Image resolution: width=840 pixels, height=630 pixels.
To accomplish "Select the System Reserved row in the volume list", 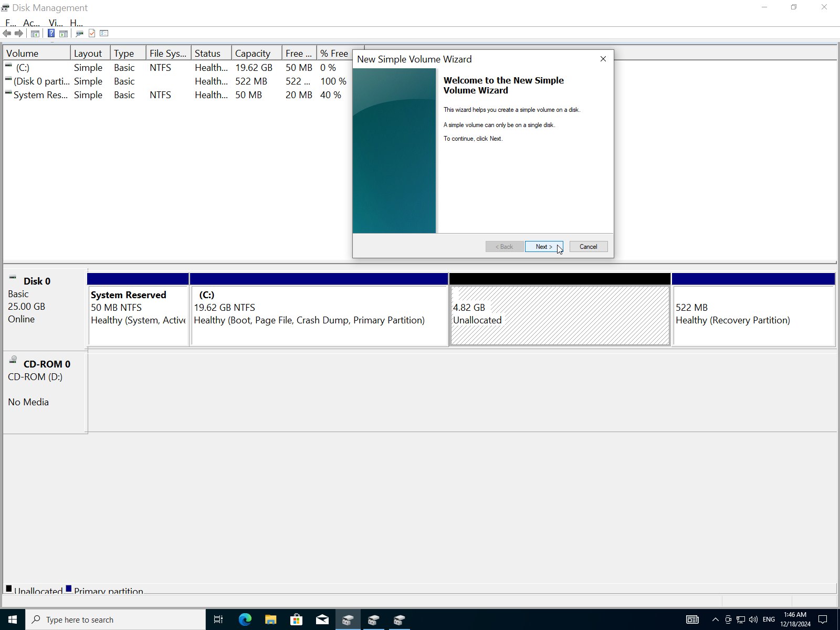I will (x=40, y=95).
